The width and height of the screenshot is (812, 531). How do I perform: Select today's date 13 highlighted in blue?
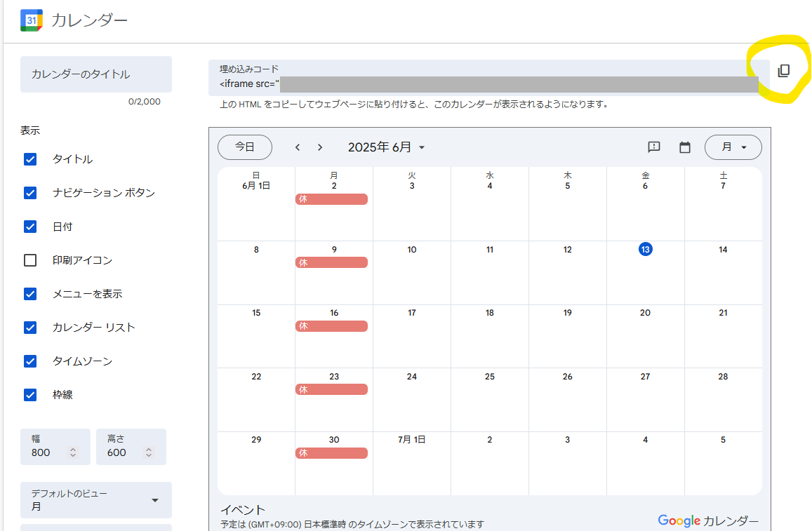(x=645, y=250)
